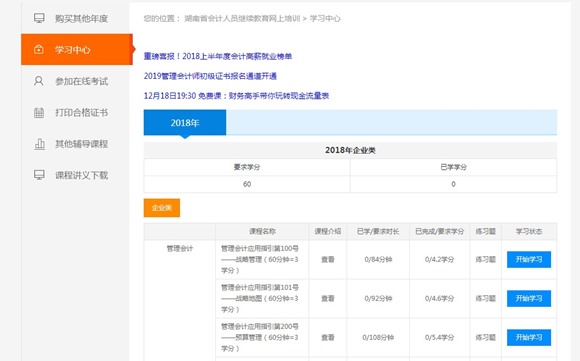This screenshot has width=580, height=361.
Task: Switch to the 2018年 tab
Action: [185, 122]
